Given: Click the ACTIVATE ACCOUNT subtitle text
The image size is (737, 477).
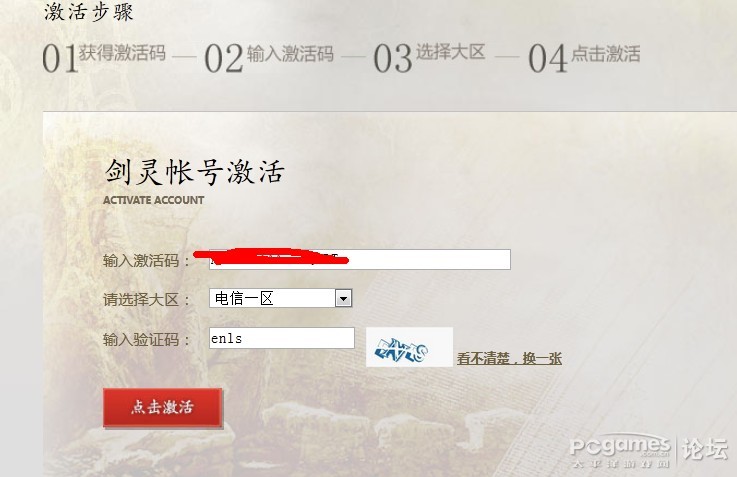Looking at the screenshot, I should point(153,200).
